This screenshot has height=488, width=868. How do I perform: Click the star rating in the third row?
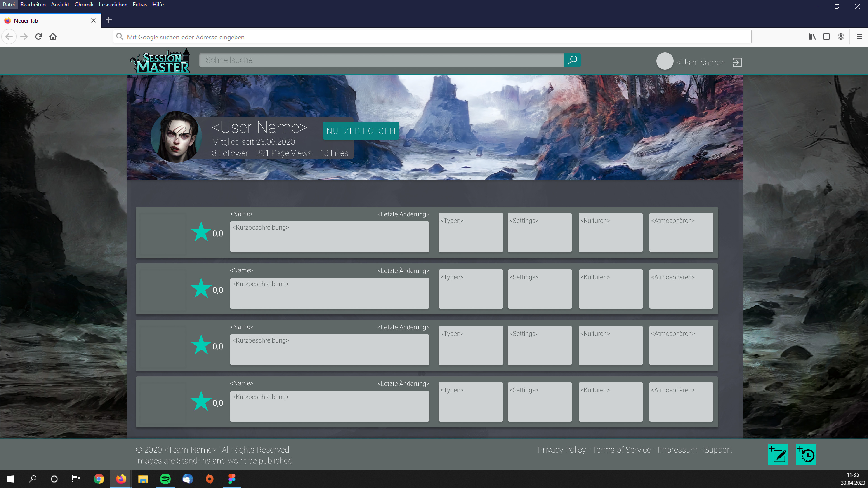pos(201,345)
